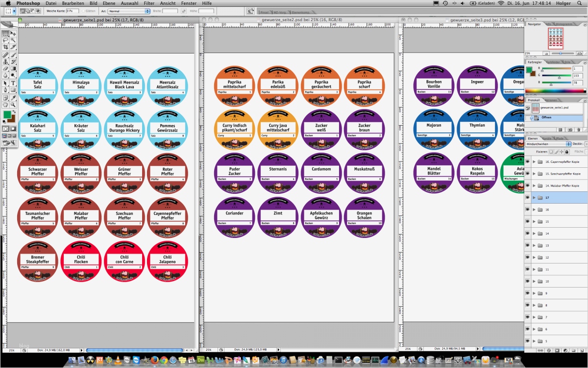Viewport: 588px width, 368px height.
Task: Click lock all icon next to Fixieren
Action: 566,152
